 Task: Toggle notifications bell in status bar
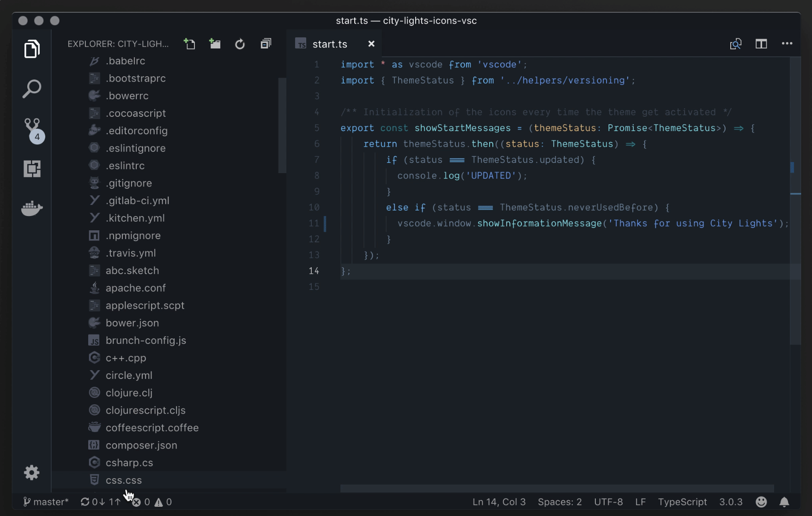pyautogui.click(x=784, y=502)
